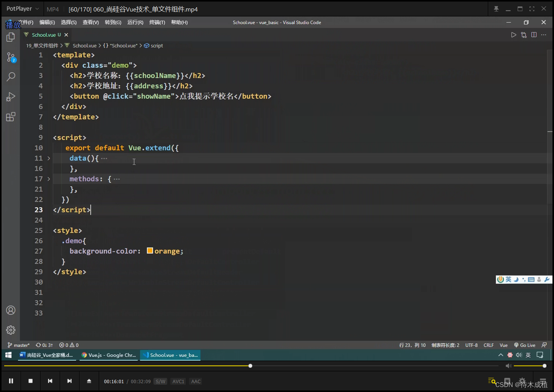The width and height of the screenshot is (554, 392).
Task: Open the IME soft keyboard icon
Action: click(531, 280)
